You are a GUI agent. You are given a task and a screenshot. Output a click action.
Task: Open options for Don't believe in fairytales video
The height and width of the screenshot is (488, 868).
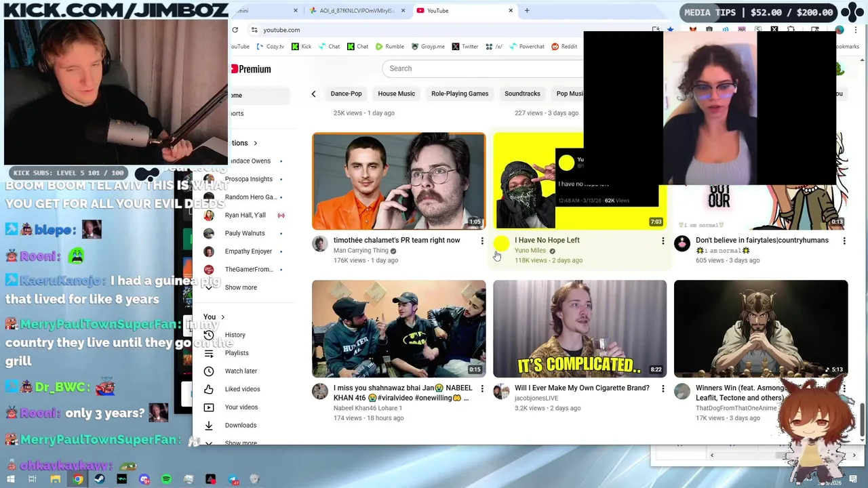pos(844,241)
